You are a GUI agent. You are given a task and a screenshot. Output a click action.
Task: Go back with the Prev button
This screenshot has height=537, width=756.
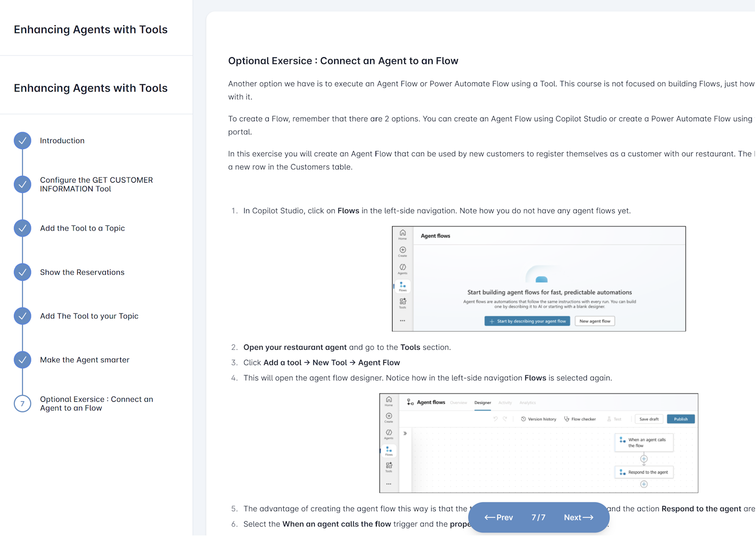coord(499,517)
